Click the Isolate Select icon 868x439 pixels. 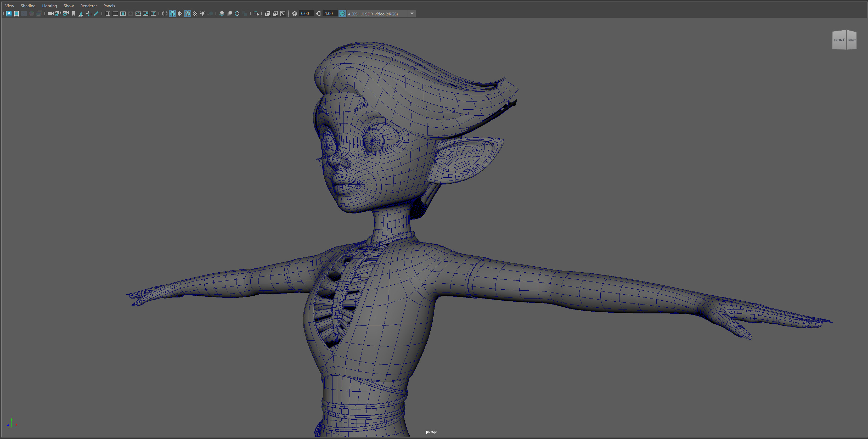(x=256, y=14)
